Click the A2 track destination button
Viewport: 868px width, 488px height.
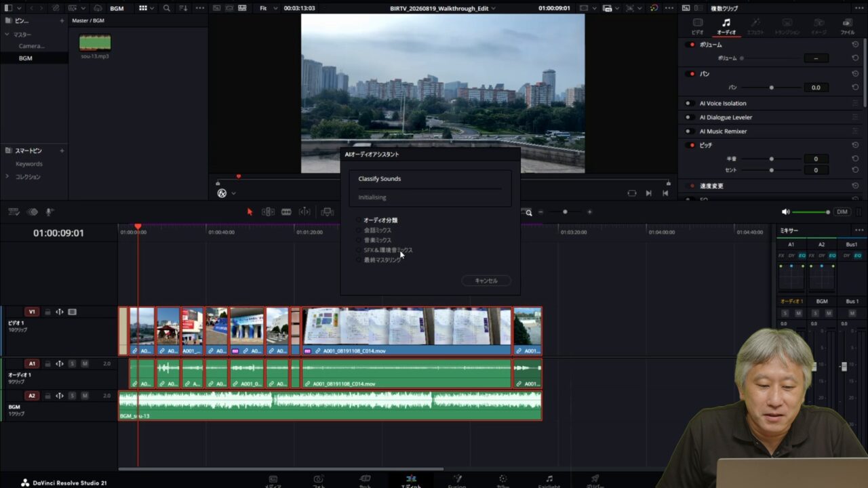tap(32, 396)
